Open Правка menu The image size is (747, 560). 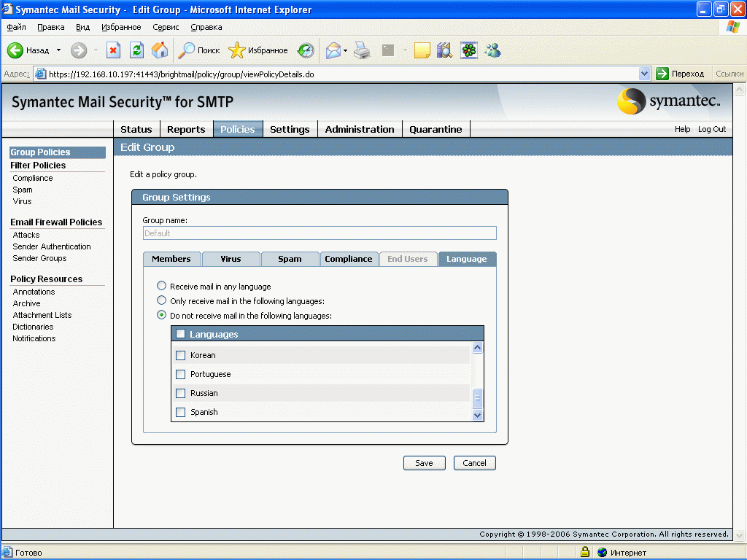[x=51, y=27]
